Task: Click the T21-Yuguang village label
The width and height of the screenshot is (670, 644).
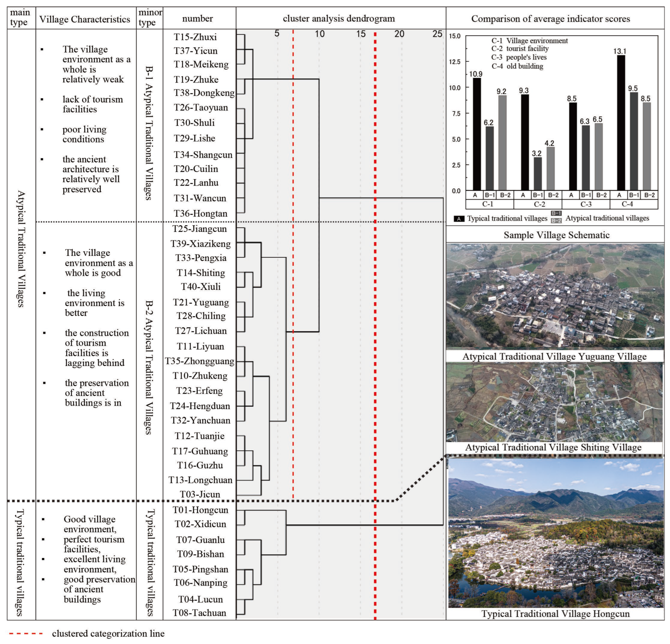Action: [201, 302]
